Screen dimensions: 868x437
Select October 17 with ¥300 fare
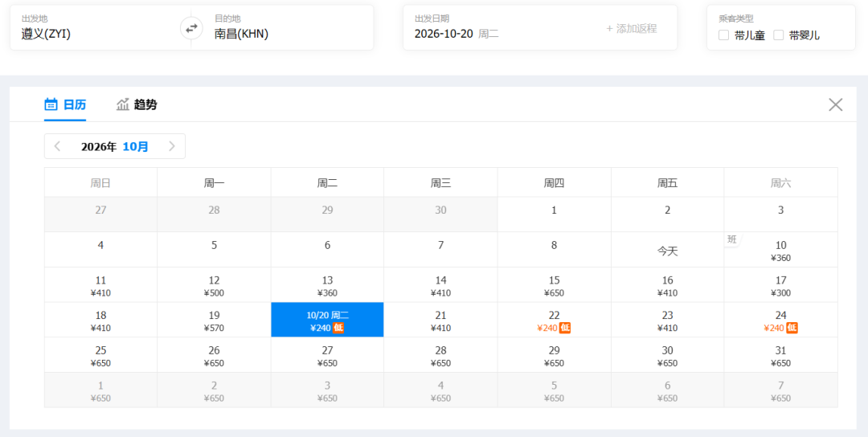pyautogui.click(x=780, y=285)
